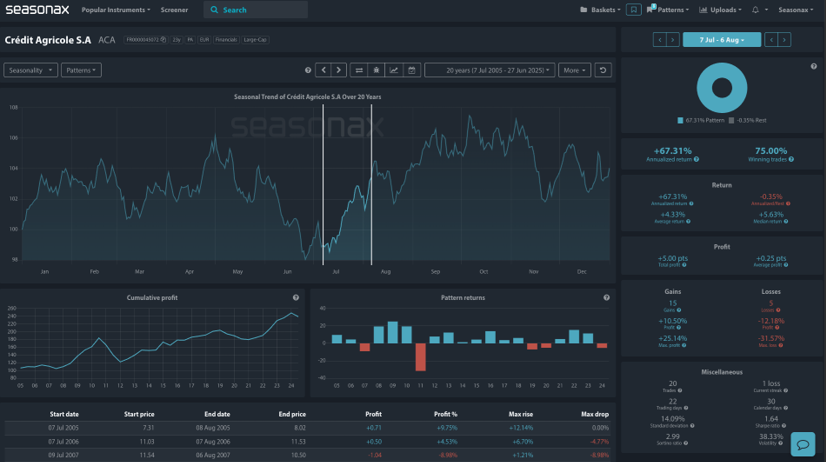Expand the Patterns dropdown below the title
Screen dimensions: 827x462
tap(81, 70)
